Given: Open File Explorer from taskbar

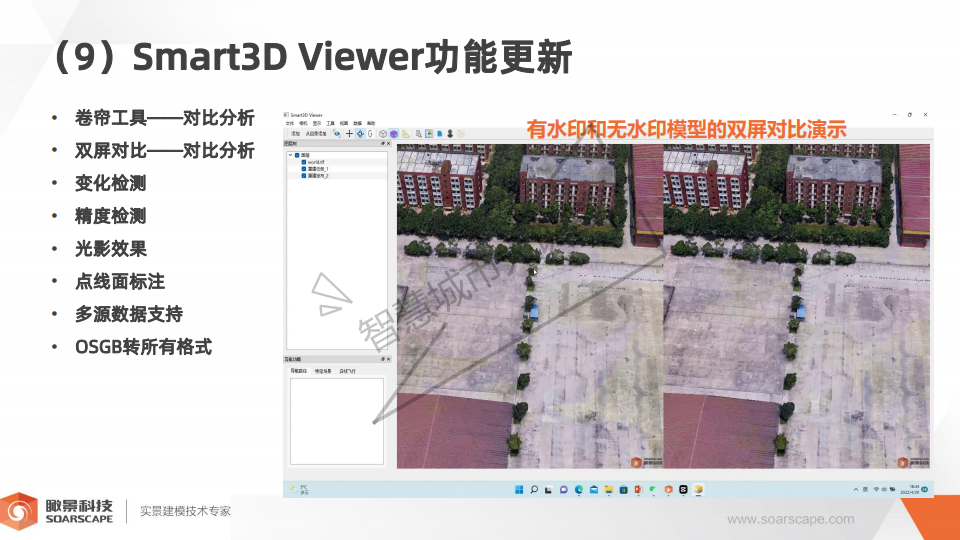Looking at the screenshot, I should click(609, 489).
